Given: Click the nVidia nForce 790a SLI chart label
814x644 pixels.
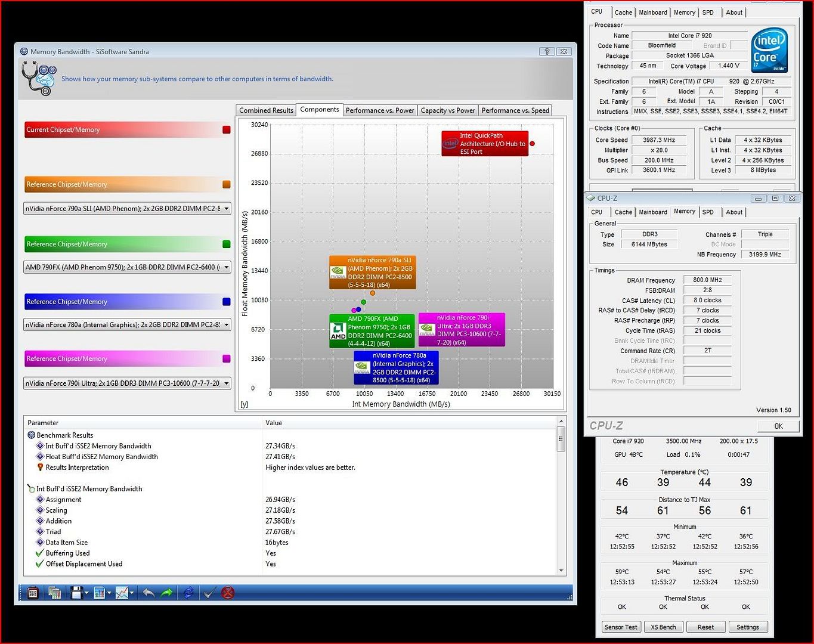Looking at the screenshot, I should coord(373,273).
